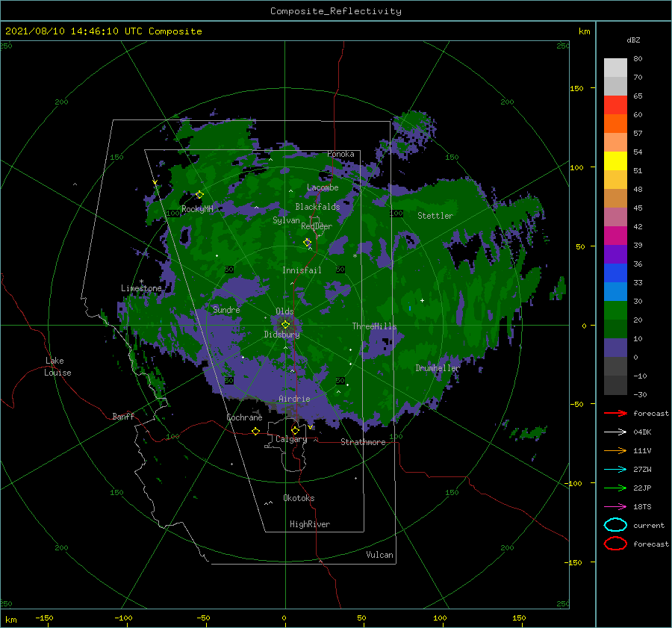Click the Calgary city label

pyautogui.click(x=291, y=439)
